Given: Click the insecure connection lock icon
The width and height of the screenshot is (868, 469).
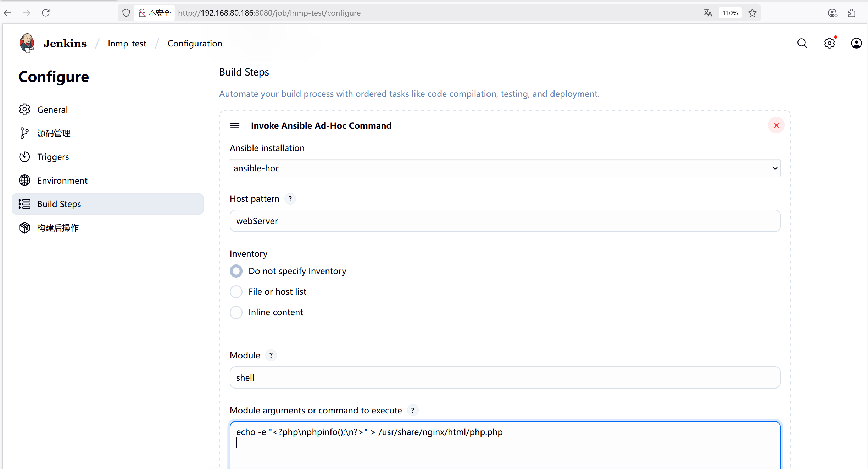Looking at the screenshot, I should click(x=142, y=13).
